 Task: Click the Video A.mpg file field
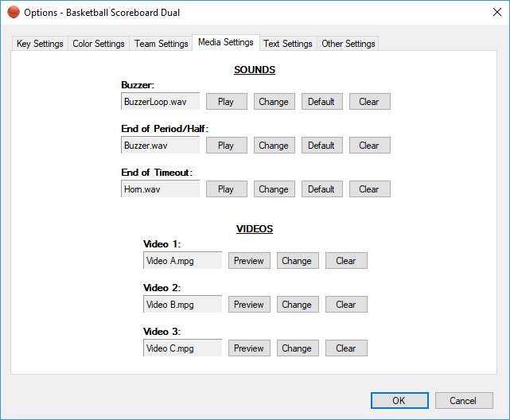click(x=182, y=261)
